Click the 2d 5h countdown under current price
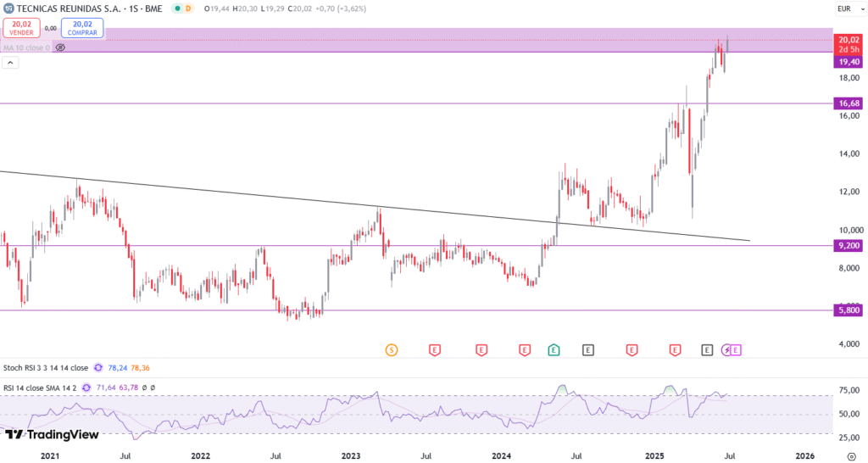 point(848,49)
